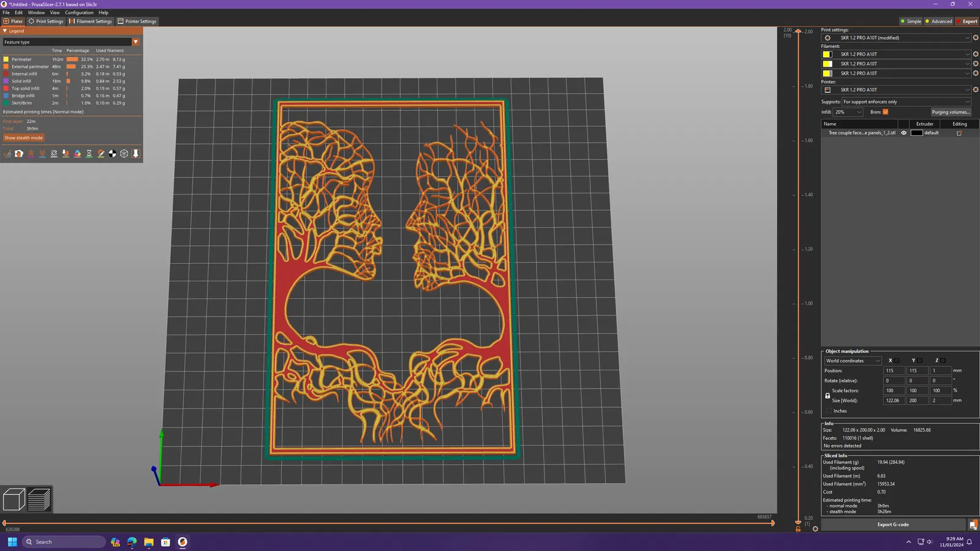980x551 pixels.
Task: Toggle Center of gravity marker icon
Action: point(112,154)
